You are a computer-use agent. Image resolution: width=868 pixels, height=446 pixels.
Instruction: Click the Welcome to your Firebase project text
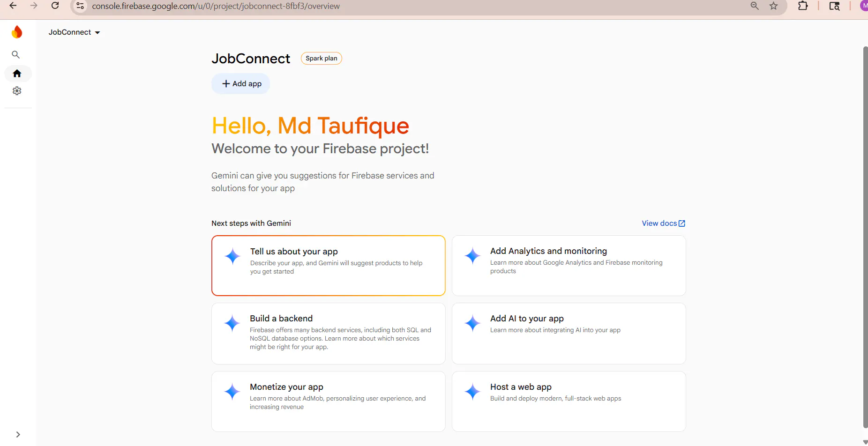click(320, 149)
